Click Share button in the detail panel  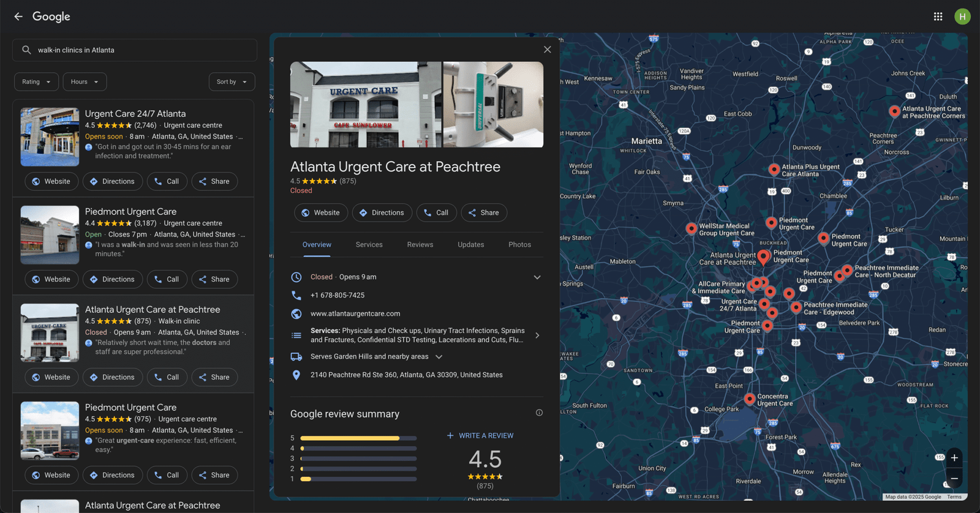(x=484, y=213)
